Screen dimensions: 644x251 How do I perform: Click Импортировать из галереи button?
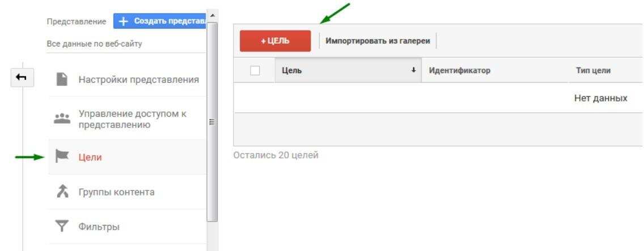(x=376, y=41)
